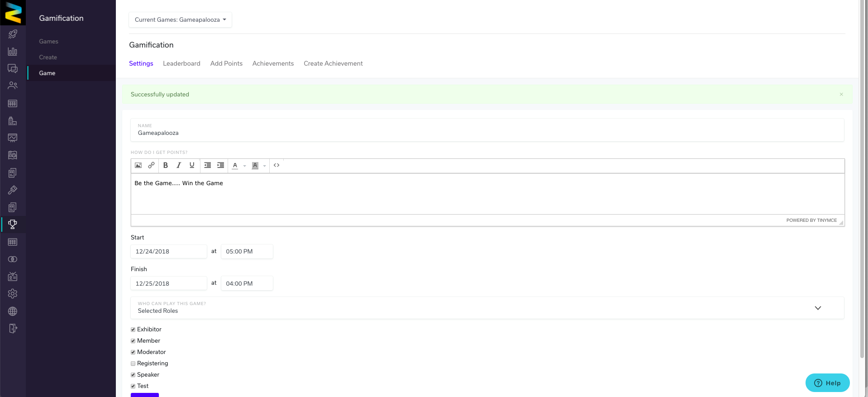The image size is (868, 397).
Task: Open the text color dropdown arrow
Action: [x=244, y=166]
